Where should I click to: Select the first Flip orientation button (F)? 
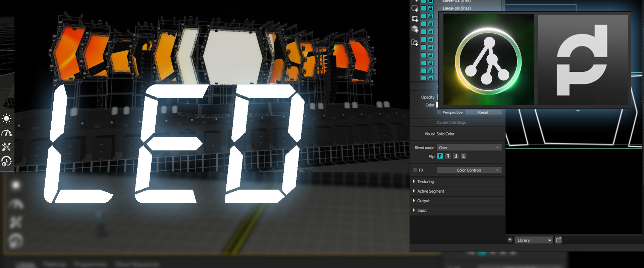click(440, 156)
